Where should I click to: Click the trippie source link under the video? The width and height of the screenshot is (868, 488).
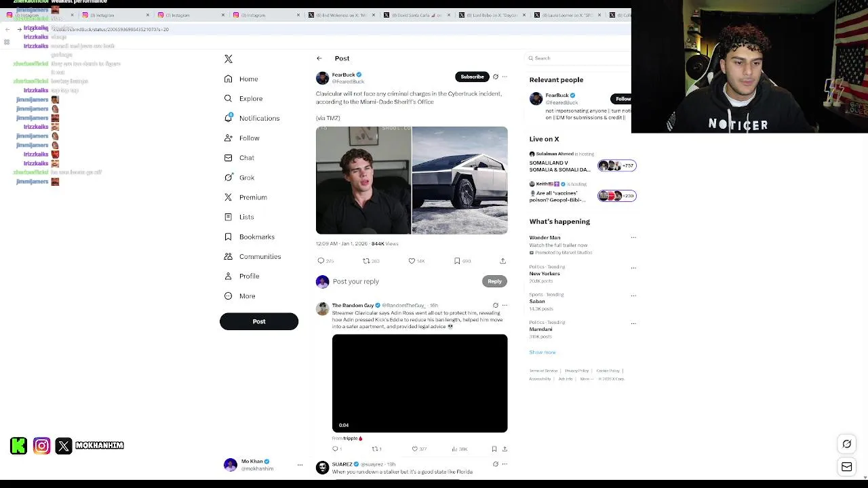point(351,439)
